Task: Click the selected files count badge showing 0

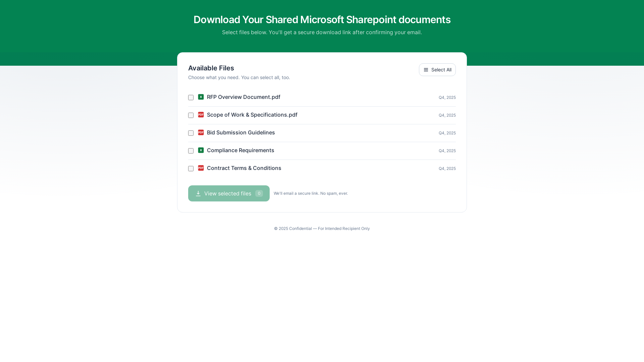Action: tap(259, 193)
